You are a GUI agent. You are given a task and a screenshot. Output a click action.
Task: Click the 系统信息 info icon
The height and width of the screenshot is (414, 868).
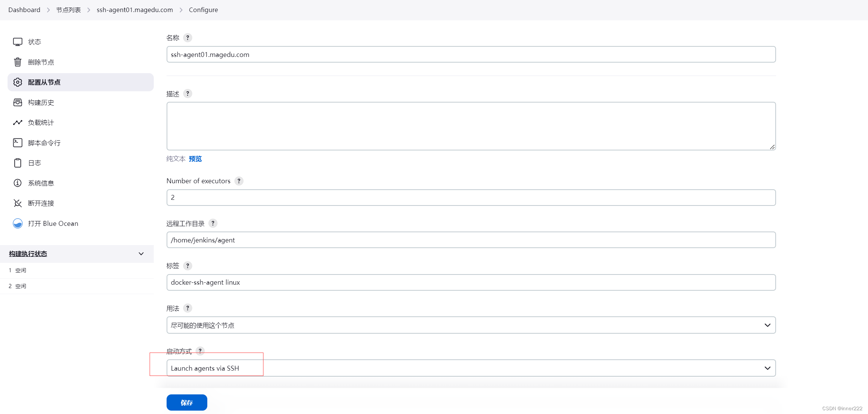click(17, 183)
